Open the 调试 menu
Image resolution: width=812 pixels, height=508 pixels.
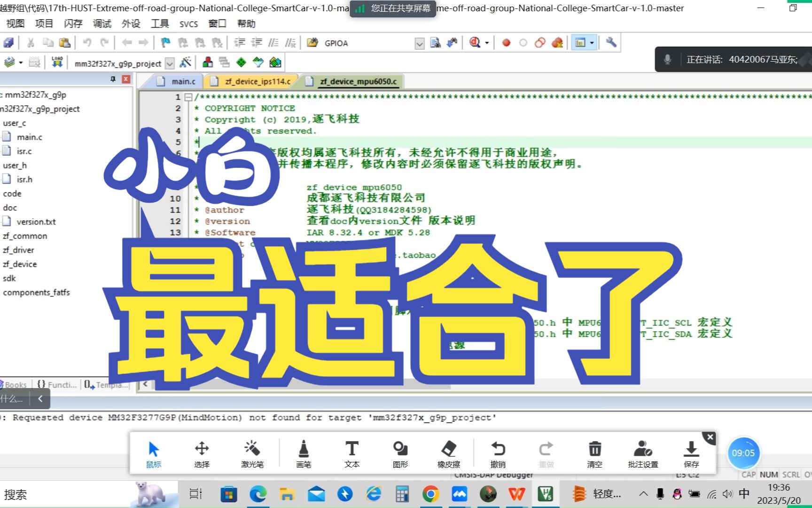point(101,24)
